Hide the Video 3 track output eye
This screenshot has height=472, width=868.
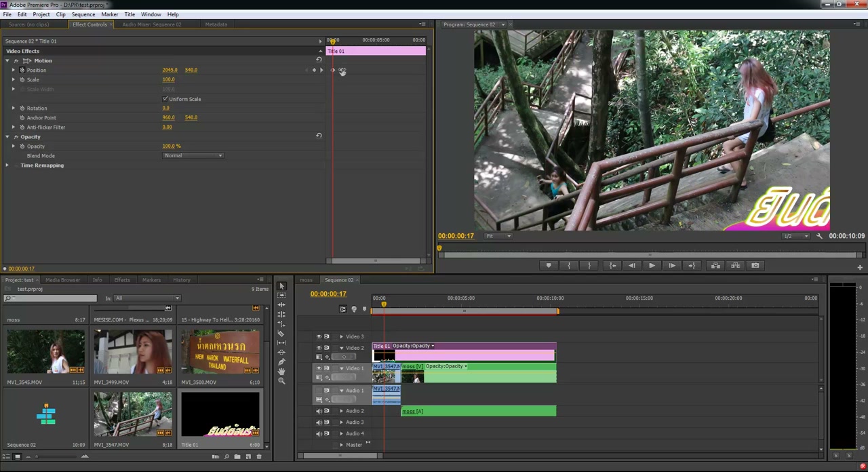319,336
